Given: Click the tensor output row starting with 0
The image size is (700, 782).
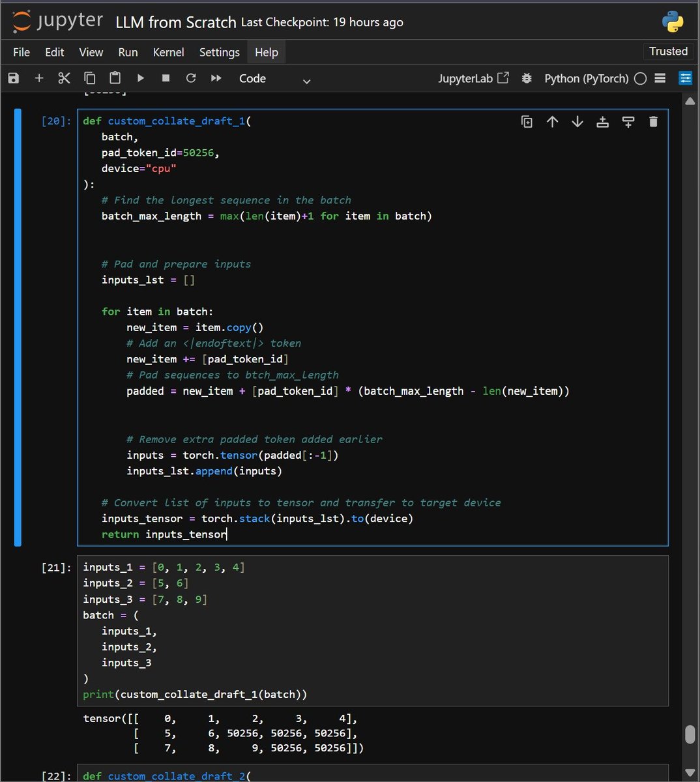Looking at the screenshot, I should 220,719.
